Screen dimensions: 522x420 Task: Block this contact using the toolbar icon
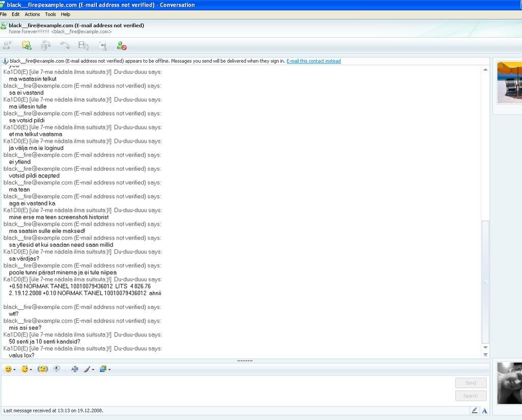pos(122,46)
